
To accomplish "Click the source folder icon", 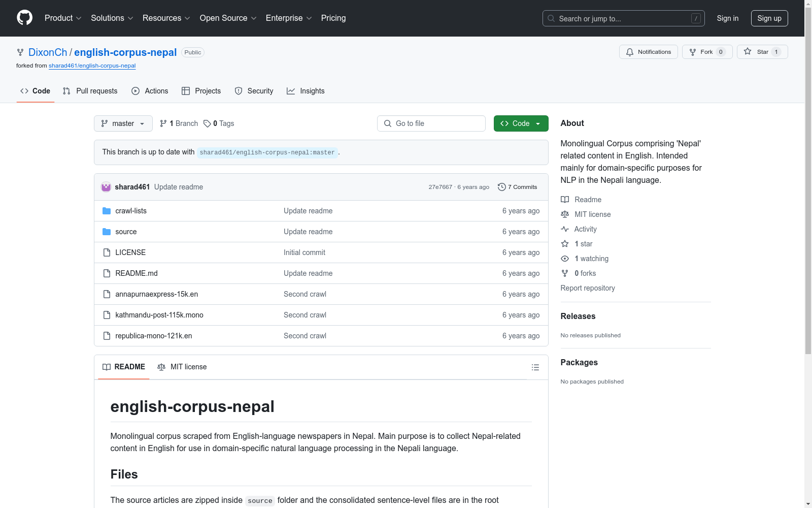I will click(x=107, y=232).
